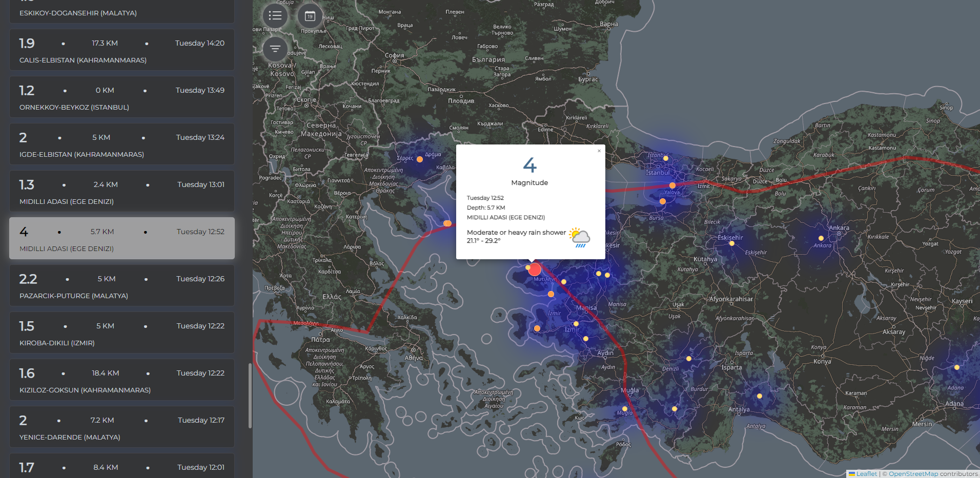Viewport: 980px width, 478px height.
Task: Click the orange marker on Chalkidiki peninsula
Action: (447, 223)
